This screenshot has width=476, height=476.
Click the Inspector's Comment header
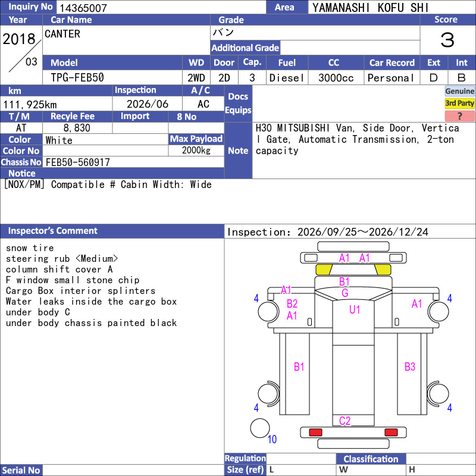[x=112, y=231]
